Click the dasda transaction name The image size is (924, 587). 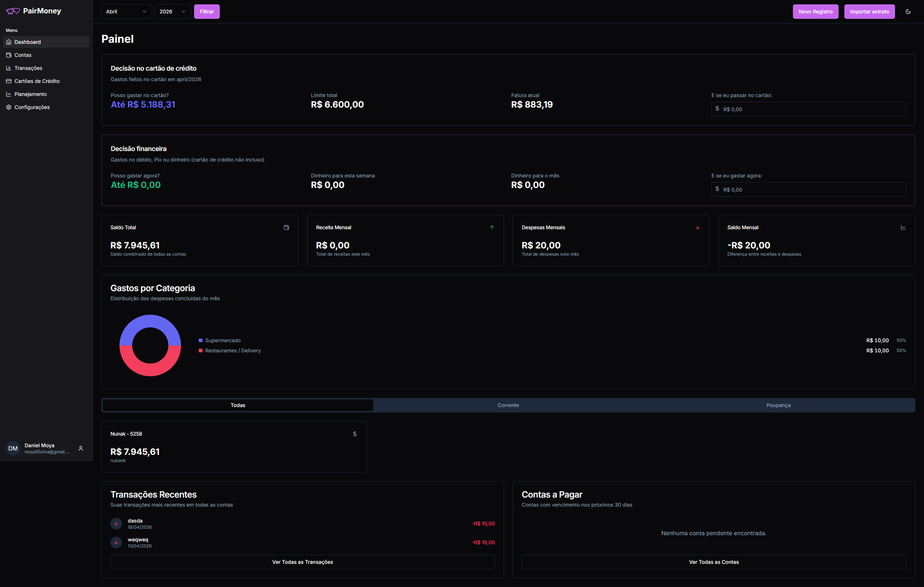tap(135, 521)
